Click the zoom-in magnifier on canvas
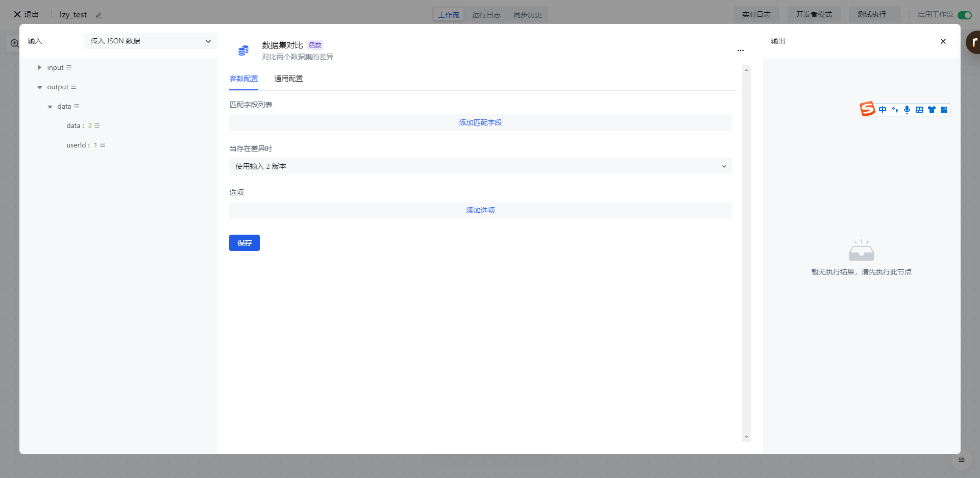The height and width of the screenshot is (478, 980). coord(14,43)
